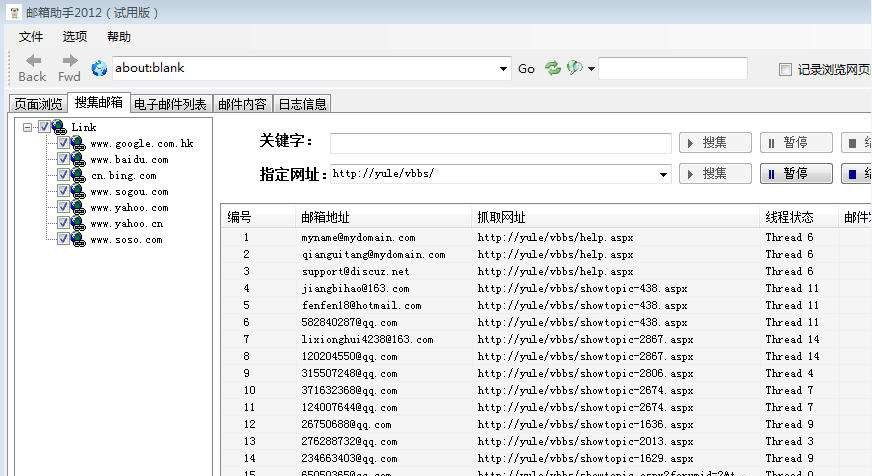The width and height of the screenshot is (872, 476).
Task: Select row lixionghui4238@163.com
Action: click(545, 339)
